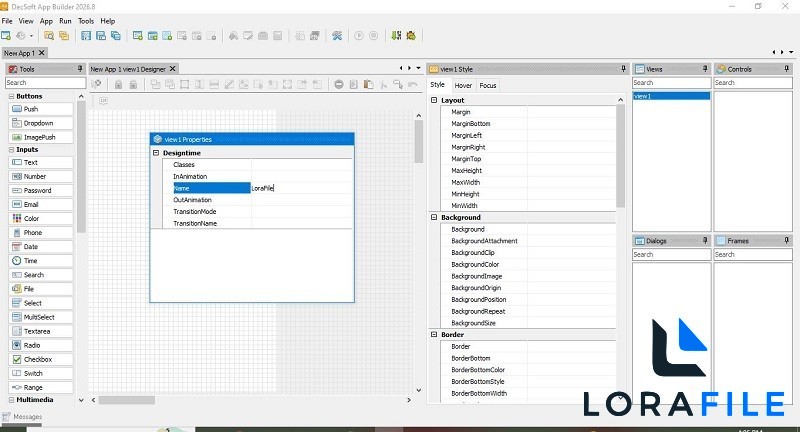This screenshot has width=800, height=432.
Task: Toggle the pin on the Frames panel
Action: pos(787,240)
